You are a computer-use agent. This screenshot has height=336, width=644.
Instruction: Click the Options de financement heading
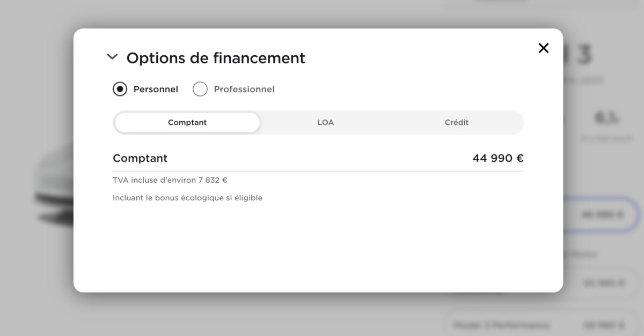click(x=216, y=58)
